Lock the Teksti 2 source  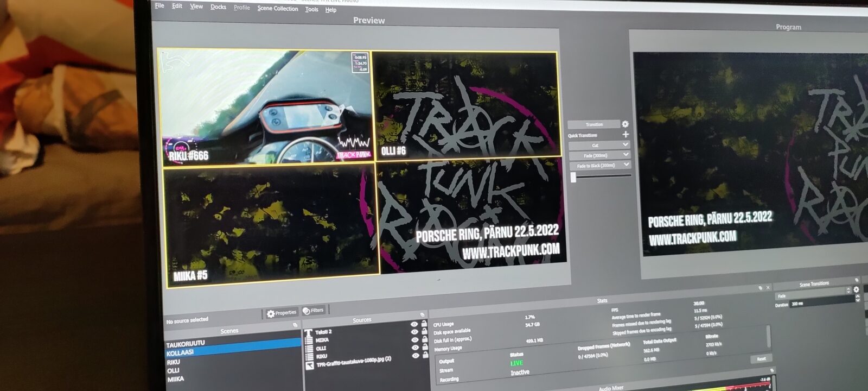424,324
